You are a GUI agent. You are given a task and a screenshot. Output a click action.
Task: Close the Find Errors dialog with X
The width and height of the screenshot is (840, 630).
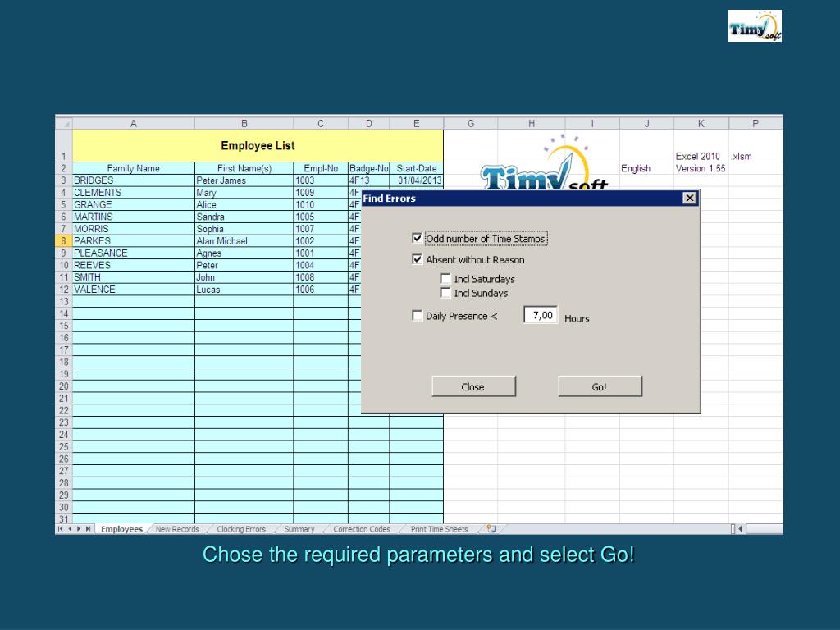tap(690, 198)
